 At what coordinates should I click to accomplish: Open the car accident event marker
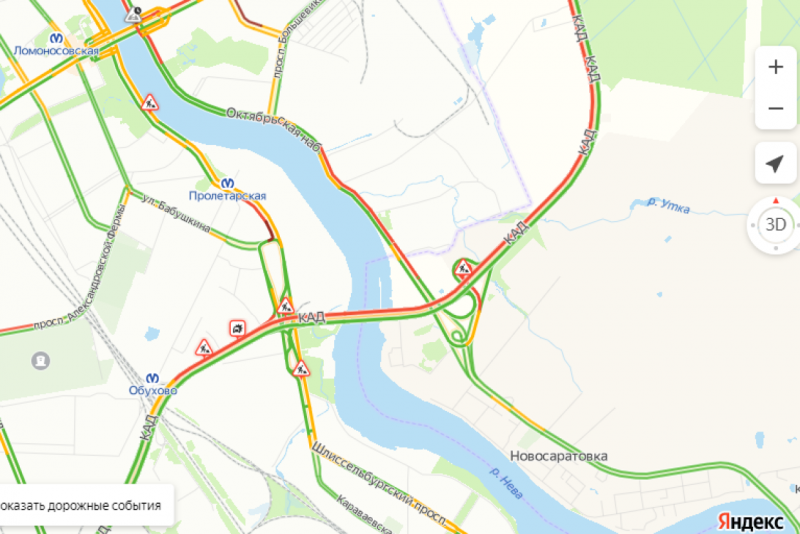[237, 328]
